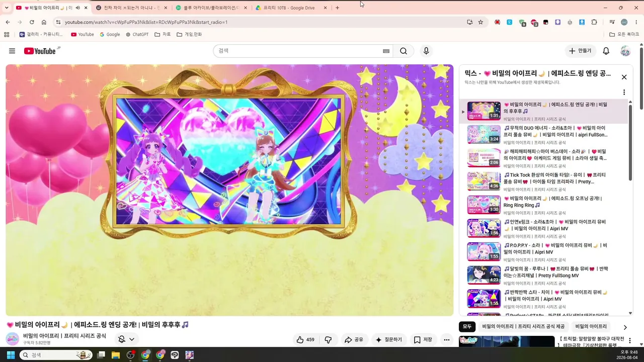Image resolution: width=644 pixels, height=362 pixels.
Task: Open the 만들기 create menu
Action: tap(580, 51)
